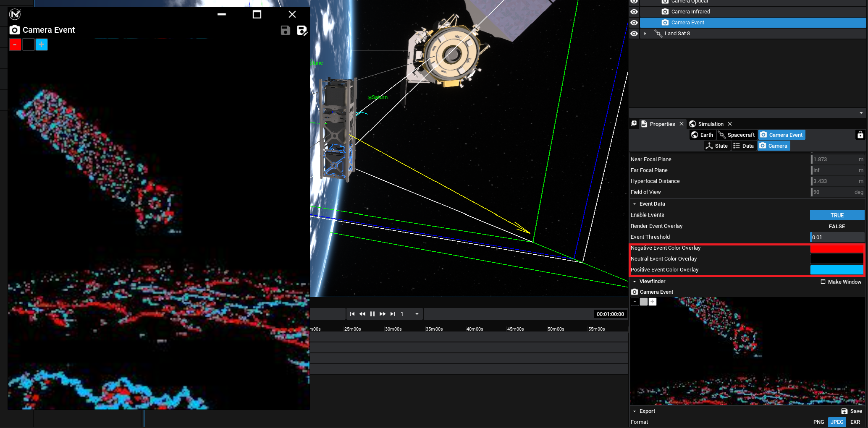Toggle Enable Events TRUE switch

837,215
